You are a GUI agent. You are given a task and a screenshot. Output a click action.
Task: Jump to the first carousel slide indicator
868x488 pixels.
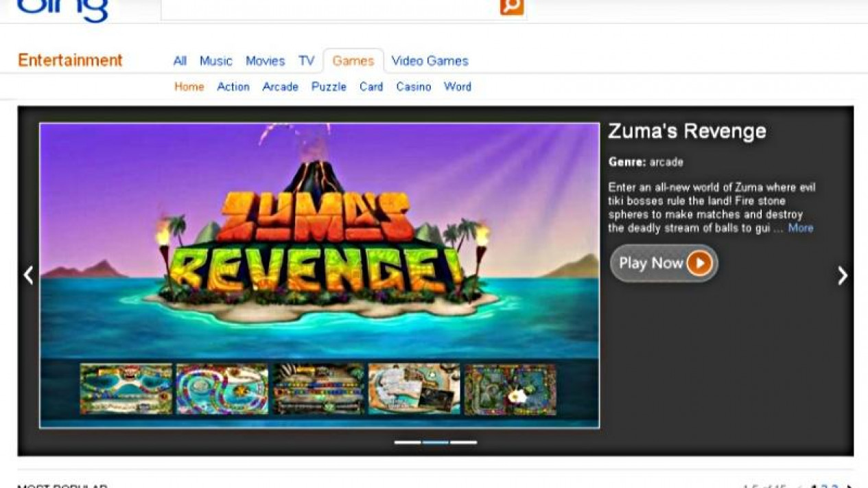click(x=408, y=443)
